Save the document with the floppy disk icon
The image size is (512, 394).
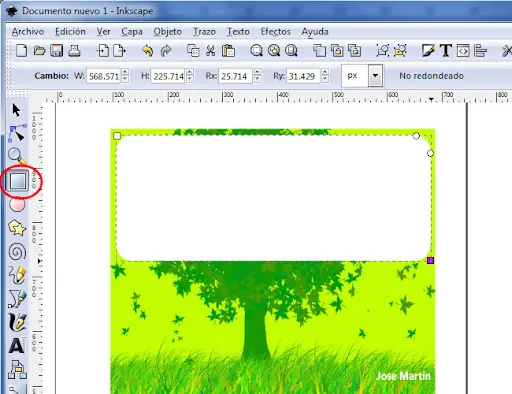click(57, 51)
